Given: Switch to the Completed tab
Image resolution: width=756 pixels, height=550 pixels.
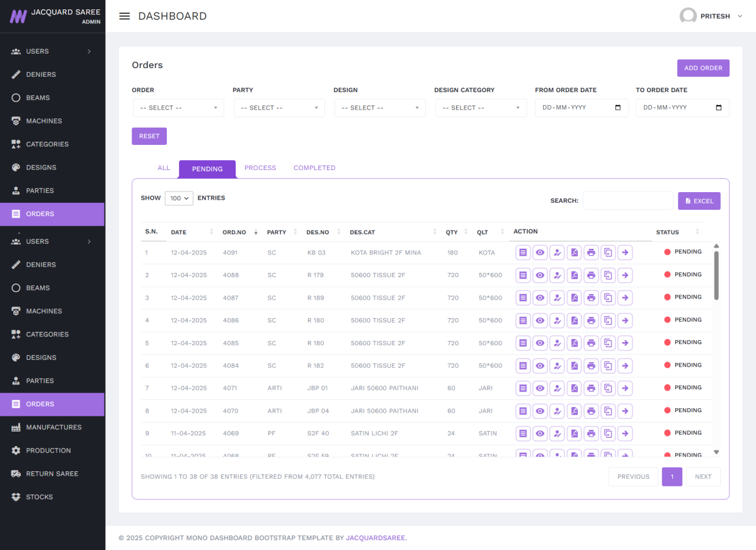Looking at the screenshot, I should pyautogui.click(x=314, y=168).
